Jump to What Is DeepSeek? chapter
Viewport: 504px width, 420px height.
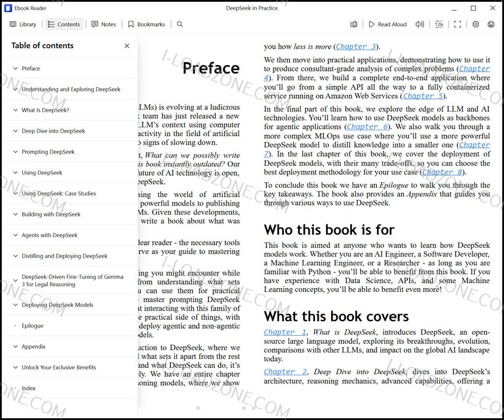pyautogui.click(x=45, y=110)
